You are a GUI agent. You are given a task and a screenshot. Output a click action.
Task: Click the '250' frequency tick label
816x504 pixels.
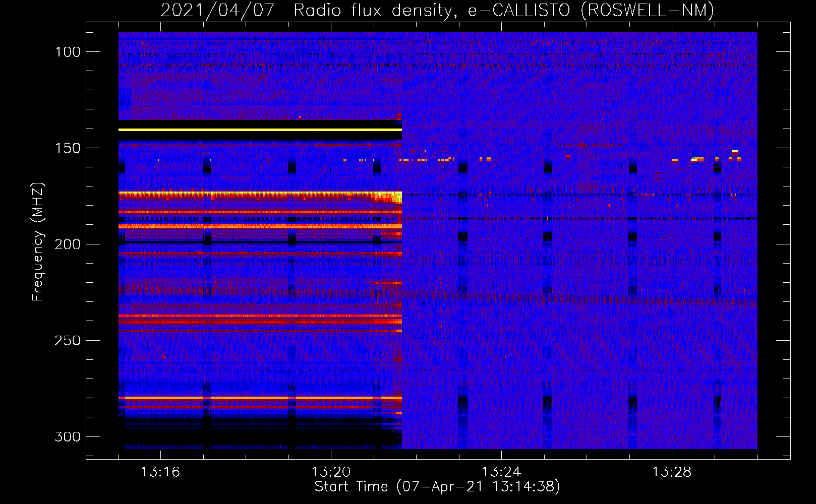[x=68, y=341]
